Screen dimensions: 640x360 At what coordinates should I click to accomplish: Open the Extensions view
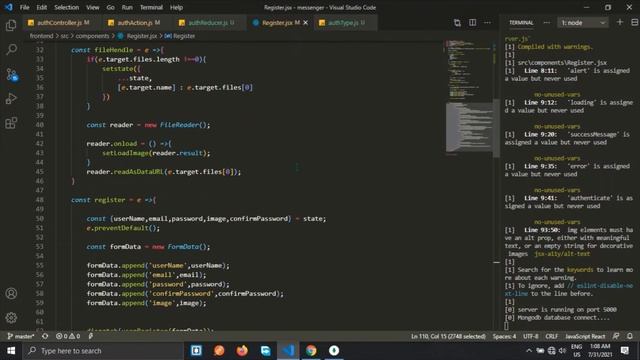tap(11, 123)
